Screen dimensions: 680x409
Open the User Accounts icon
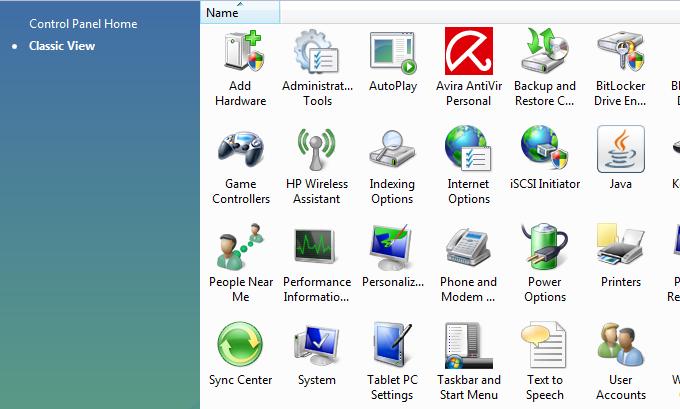coord(621,345)
